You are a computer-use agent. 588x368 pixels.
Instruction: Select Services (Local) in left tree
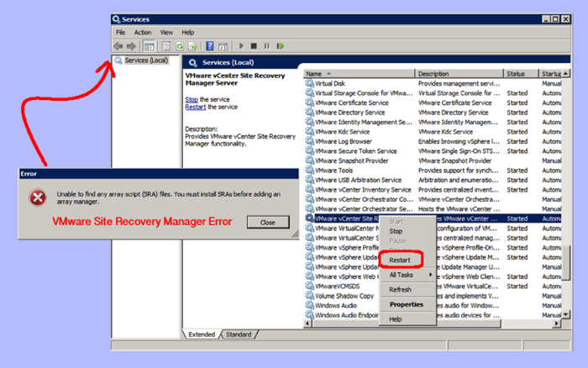[x=146, y=60]
